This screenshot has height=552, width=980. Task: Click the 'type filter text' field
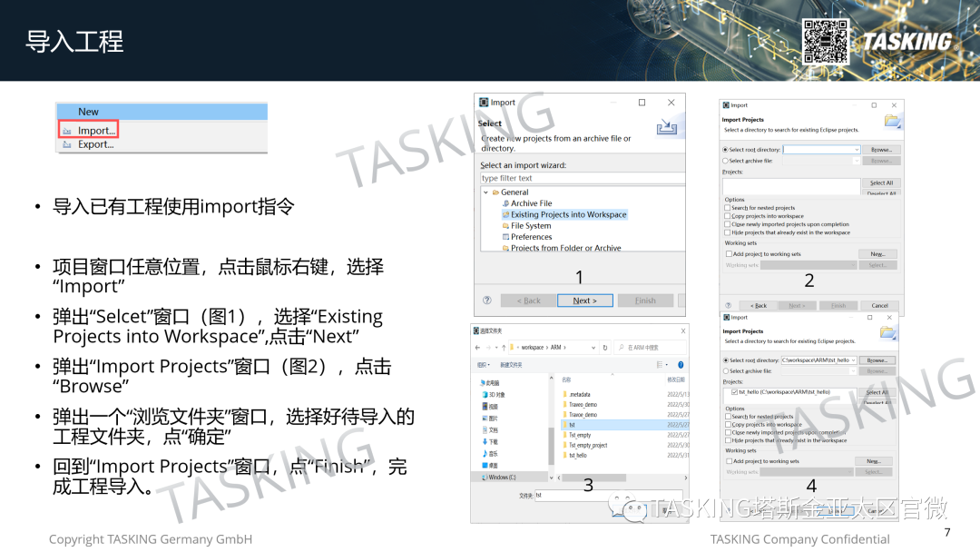coord(583,178)
